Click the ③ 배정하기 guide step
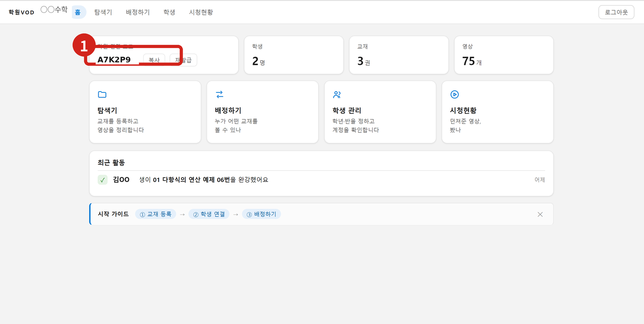Image resolution: width=644 pixels, height=324 pixels. (x=262, y=214)
